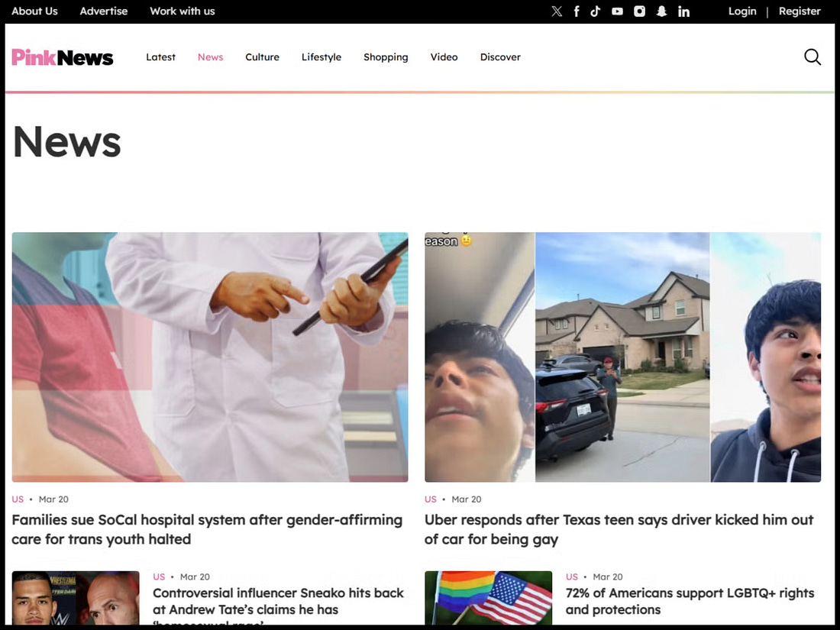840x630 pixels.
Task: Open the Discover nav item
Action: [x=500, y=57]
